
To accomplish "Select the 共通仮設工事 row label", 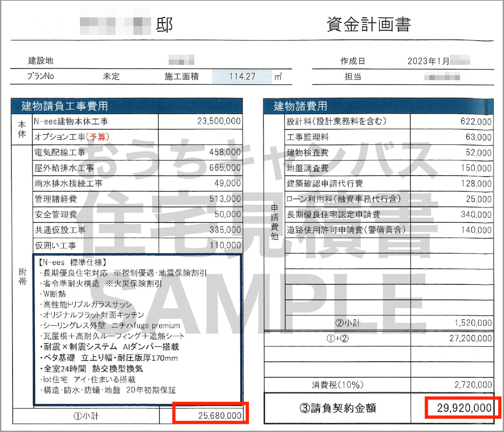I will (x=60, y=230).
